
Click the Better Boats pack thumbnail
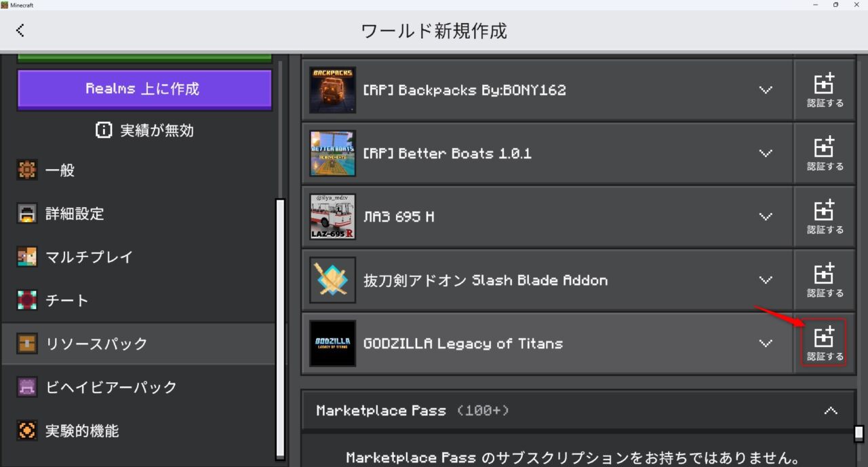[x=332, y=153]
